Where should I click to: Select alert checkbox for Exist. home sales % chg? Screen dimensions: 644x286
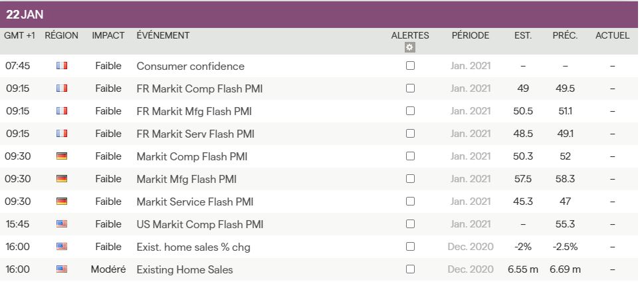[410, 247]
